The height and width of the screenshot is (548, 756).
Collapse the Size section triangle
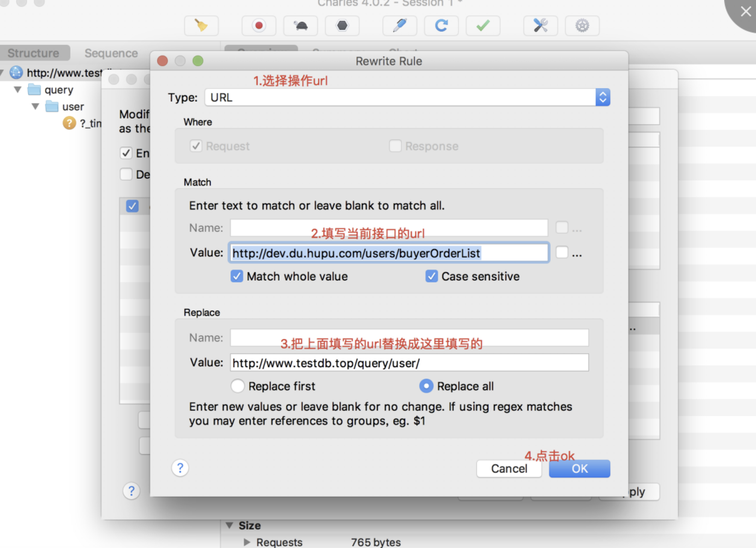(x=229, y=525)
